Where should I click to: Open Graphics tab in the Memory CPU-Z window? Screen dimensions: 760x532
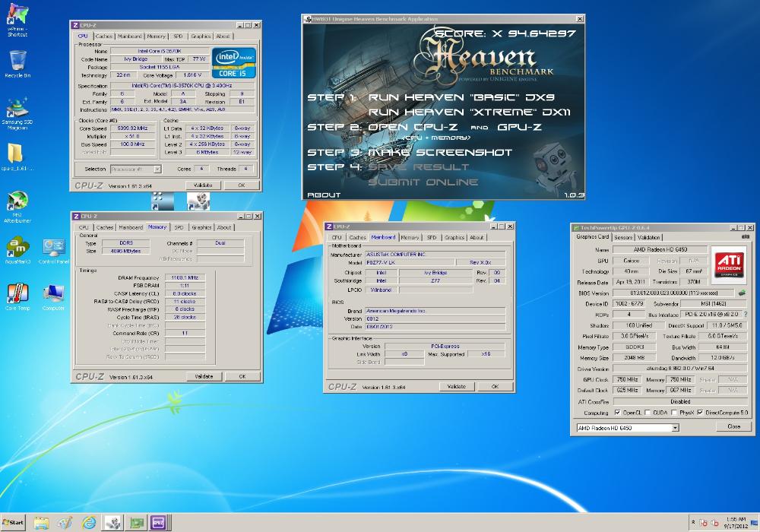pos(201,227)
